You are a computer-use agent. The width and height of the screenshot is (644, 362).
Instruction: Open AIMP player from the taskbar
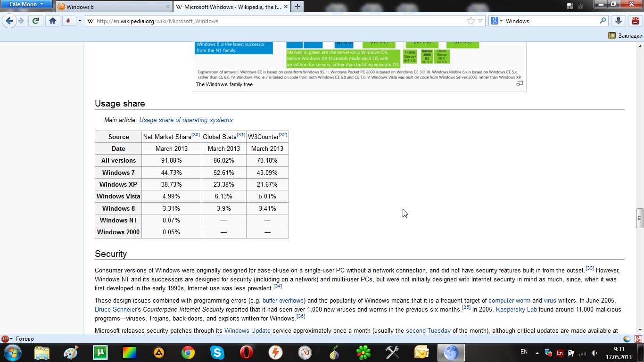pos(159,352)
